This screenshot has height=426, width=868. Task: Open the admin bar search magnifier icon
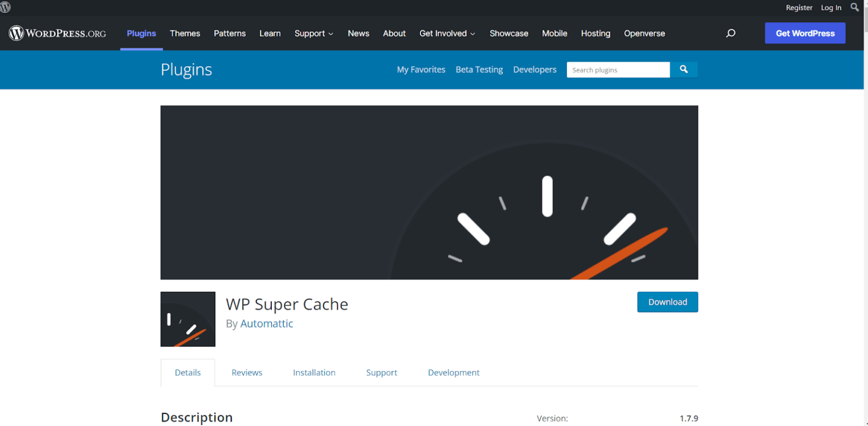pyautogui.click(x=855, y=7)
